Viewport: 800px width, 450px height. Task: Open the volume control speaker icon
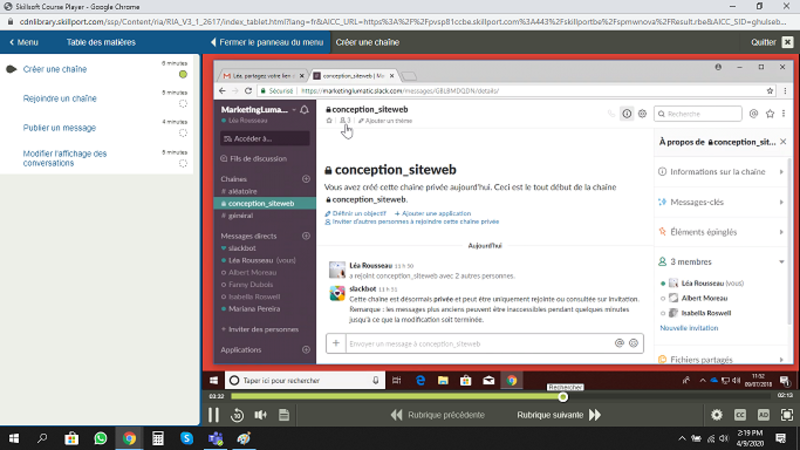pyautogui.click(x=261, y=415)
